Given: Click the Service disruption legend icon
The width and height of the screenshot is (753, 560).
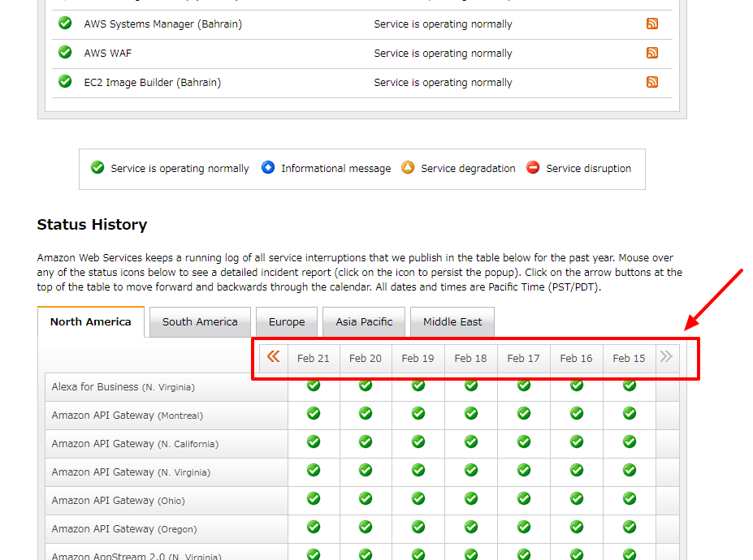Looking at the screenshot, I should coord(533,167).
